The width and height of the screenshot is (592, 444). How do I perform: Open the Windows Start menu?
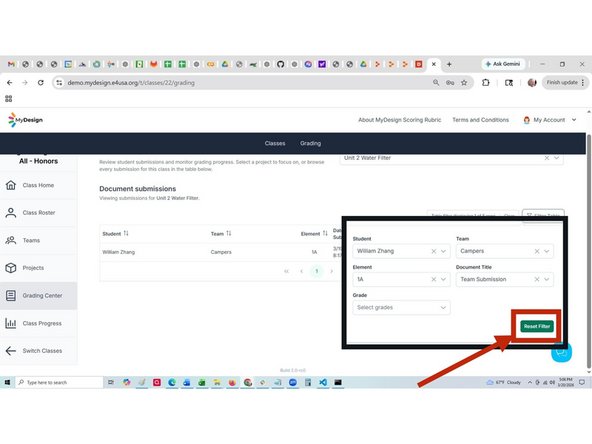[x=7, y=382]
